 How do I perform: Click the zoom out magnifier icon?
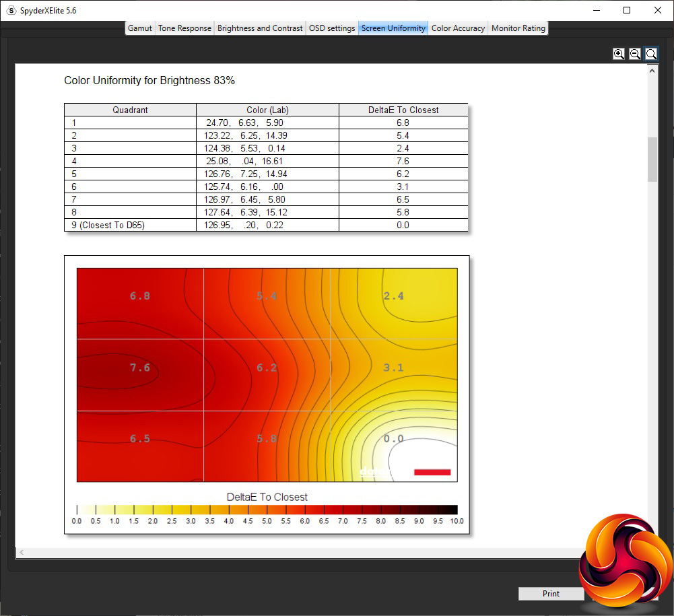pos(635,54)
